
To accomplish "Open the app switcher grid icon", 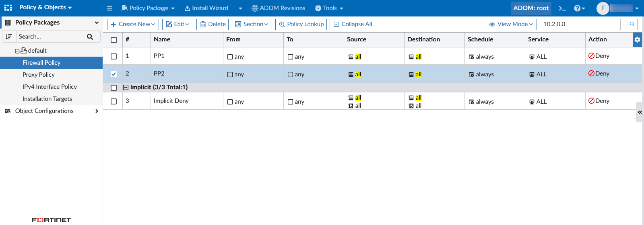I will (8, 8).
